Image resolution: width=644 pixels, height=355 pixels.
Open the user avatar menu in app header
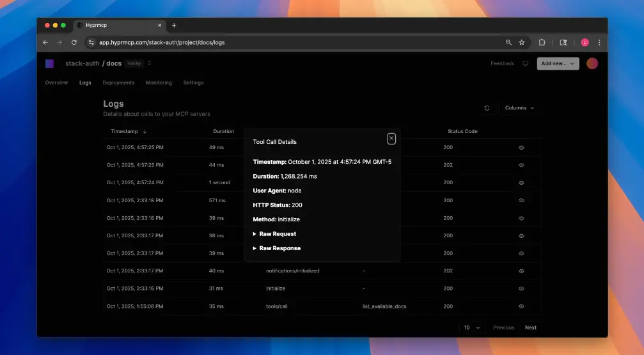coord(592,64)
